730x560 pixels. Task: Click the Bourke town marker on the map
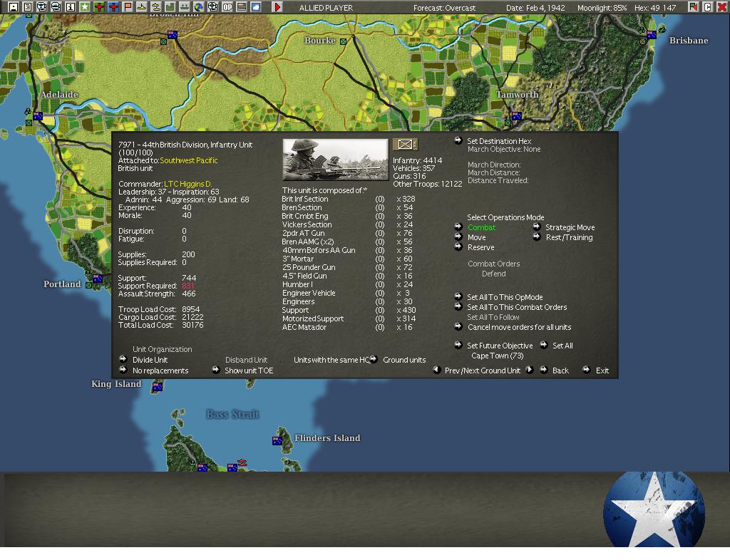click(343, 41)
